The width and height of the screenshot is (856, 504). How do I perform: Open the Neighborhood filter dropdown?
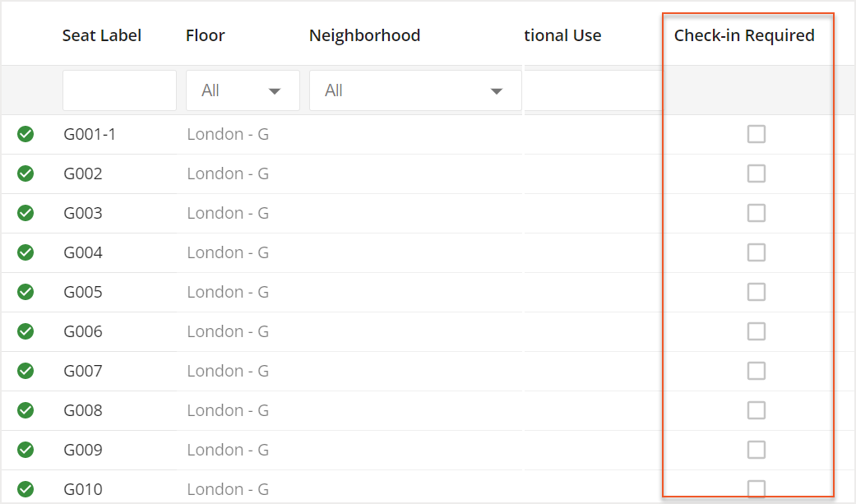coord(414,90)
